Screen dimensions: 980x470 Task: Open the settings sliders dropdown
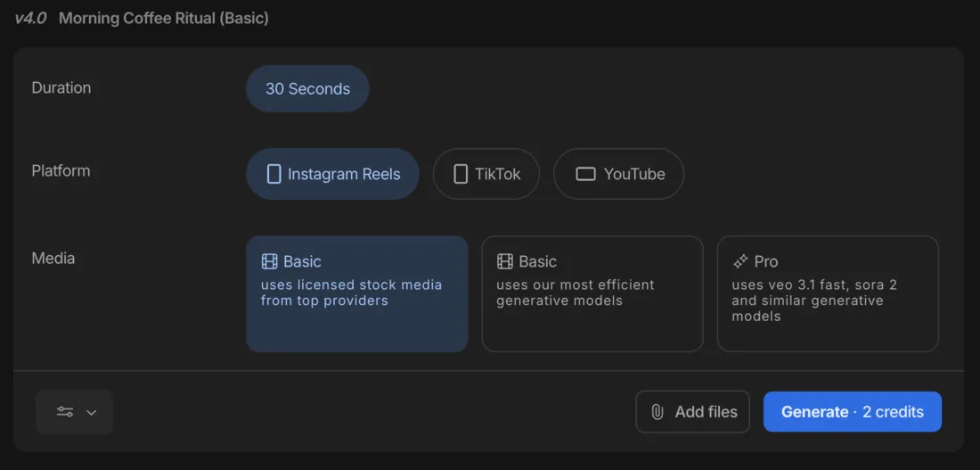pos(74,412)
